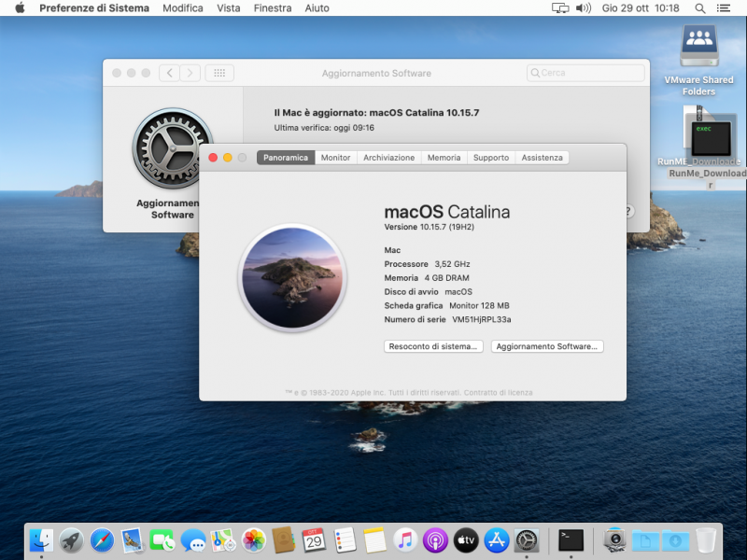The height and width of the screenshot is (560, 747).
Task: Switch to the Memoria tab
Action: pyautogui.click(x=444, y=158)
